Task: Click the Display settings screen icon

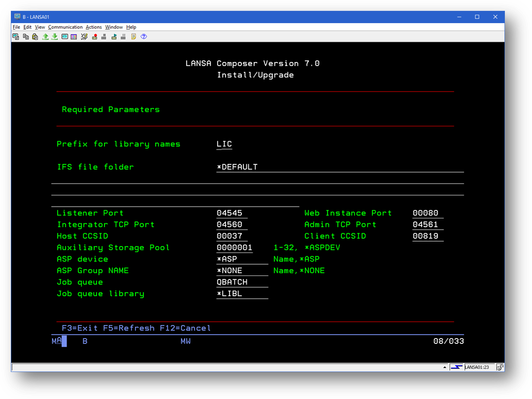Action: pos(65,36)
